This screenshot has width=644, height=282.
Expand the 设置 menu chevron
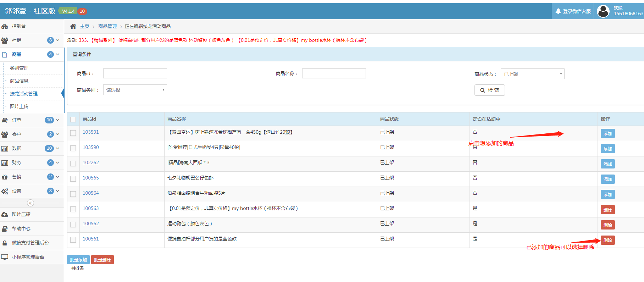[x=57, y=191]
